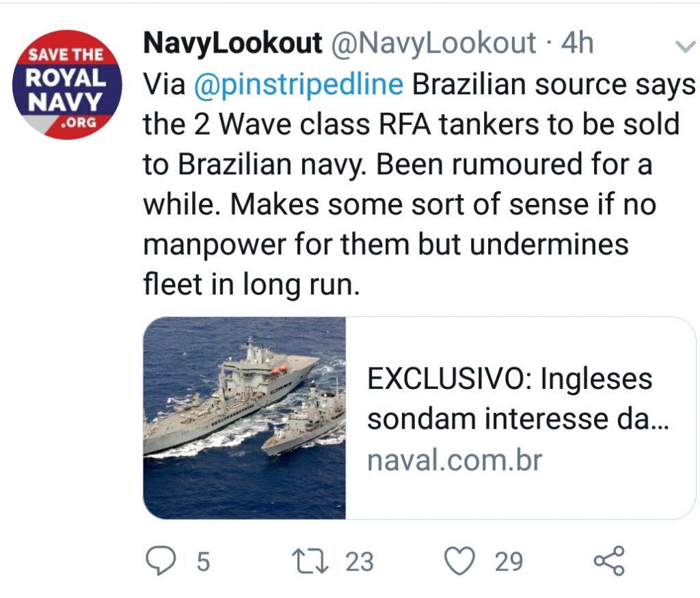Click the reply speech bubble icon
Viewport: 700px width, 598px height.
pos(161,561)
